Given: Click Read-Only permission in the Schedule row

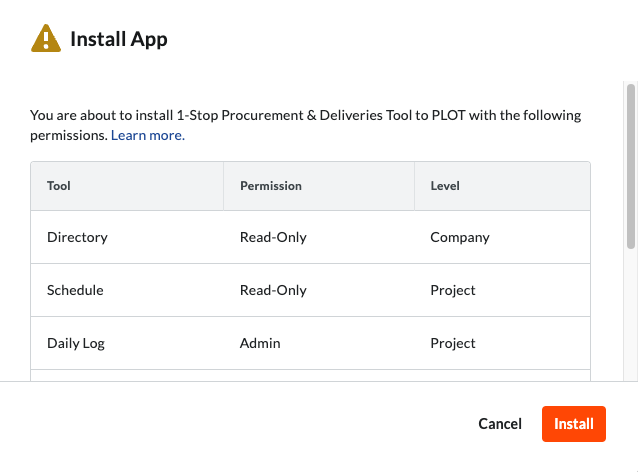Looking at the screenshot, I should (x=273, y=290).
